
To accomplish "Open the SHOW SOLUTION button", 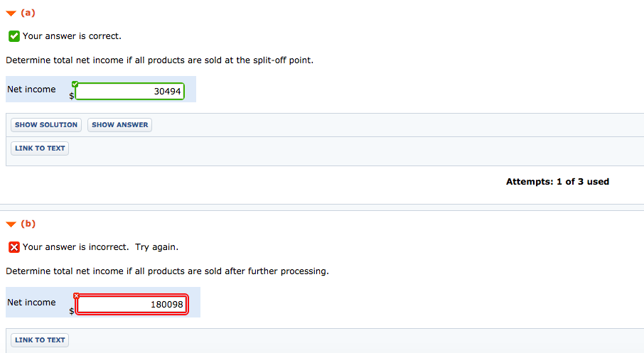I will 46,125.
